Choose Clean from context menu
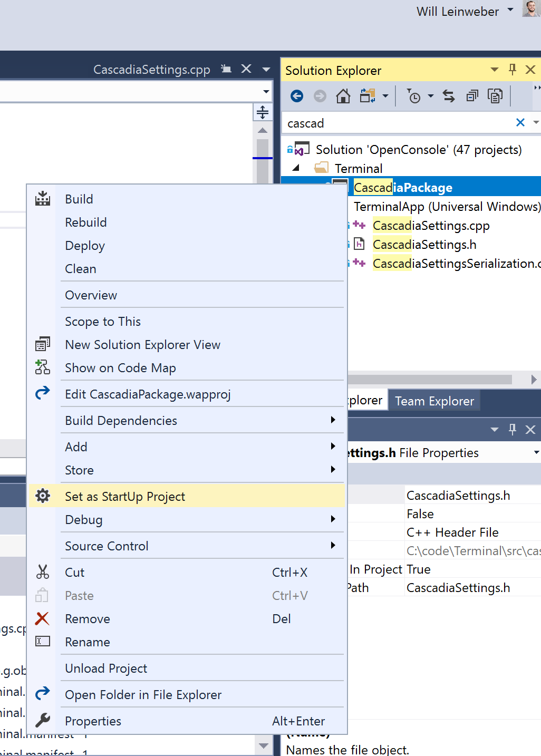Screen dimensions: 541x756 click(187, 268)
